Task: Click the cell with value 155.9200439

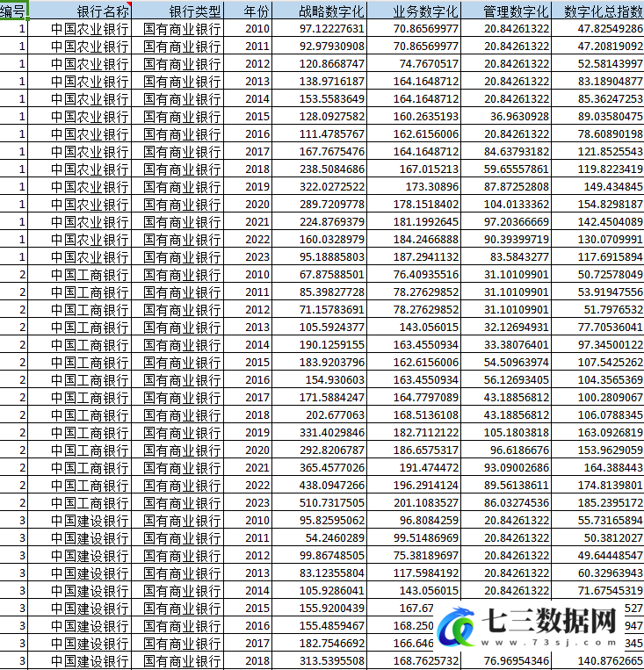Action: click(x=319, y=608)
